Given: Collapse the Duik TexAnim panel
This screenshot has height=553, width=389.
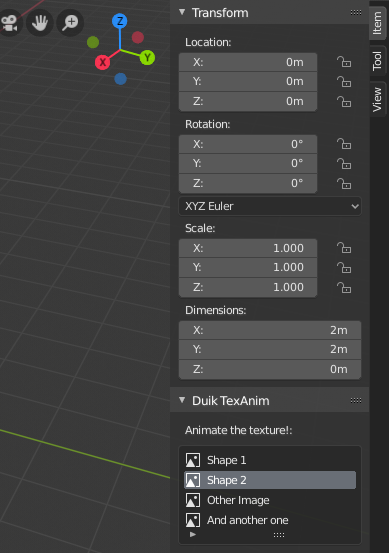Looking at the screenshot, I should [182, 400].
